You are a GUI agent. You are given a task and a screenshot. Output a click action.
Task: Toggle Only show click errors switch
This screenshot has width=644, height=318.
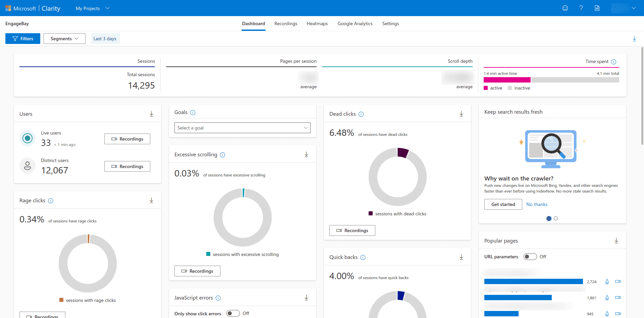pyautogui.click(x=233, y=313)
